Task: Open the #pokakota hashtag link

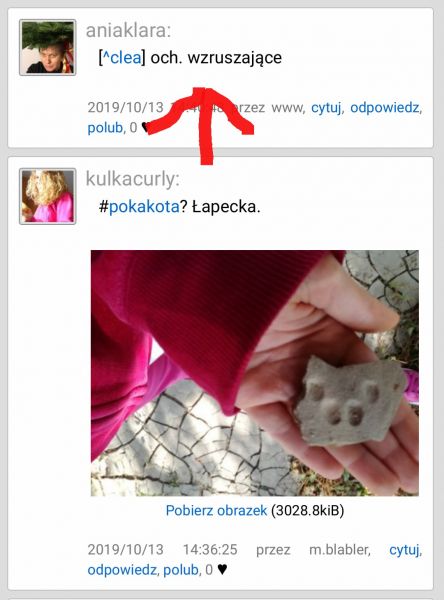Action: (144, 207)
